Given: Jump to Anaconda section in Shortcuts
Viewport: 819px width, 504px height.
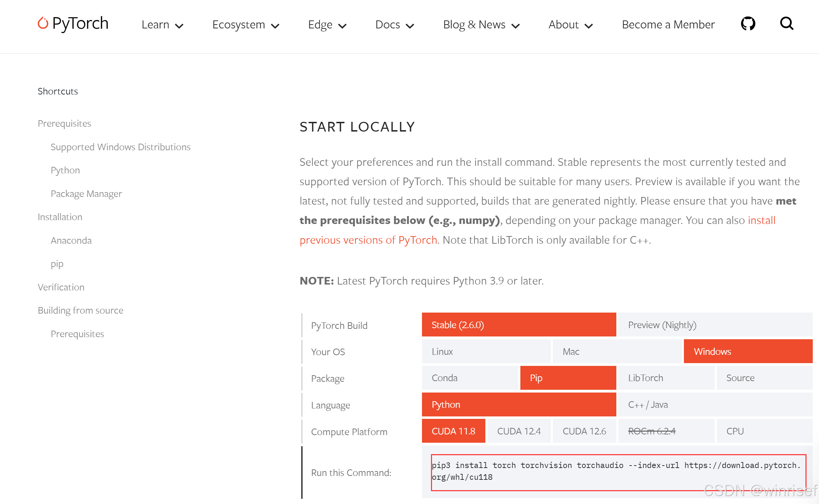Looking at the screenshot, I should pyautogui.click(x=71, y=240).
